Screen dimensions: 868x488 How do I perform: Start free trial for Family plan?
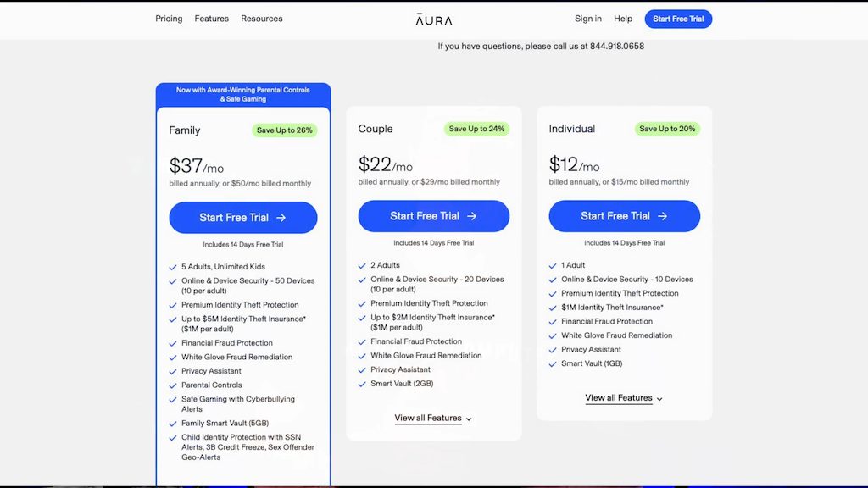click(x=243, y=218)
